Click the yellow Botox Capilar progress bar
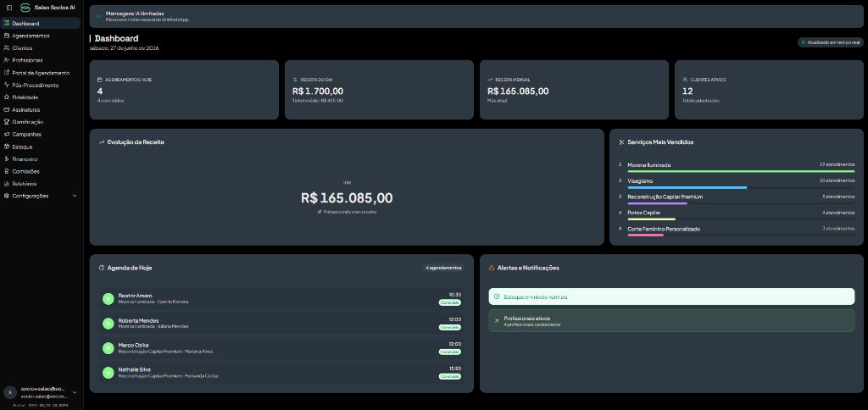The image size is (868, 410). click(652, 219)
